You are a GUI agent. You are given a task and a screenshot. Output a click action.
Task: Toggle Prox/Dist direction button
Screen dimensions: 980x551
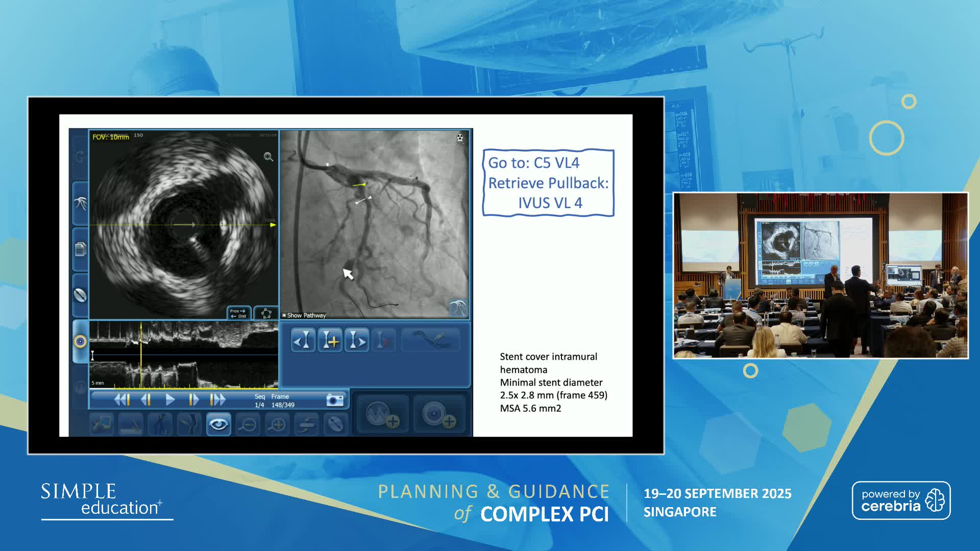pyautogui.click(x=238, y=313)
